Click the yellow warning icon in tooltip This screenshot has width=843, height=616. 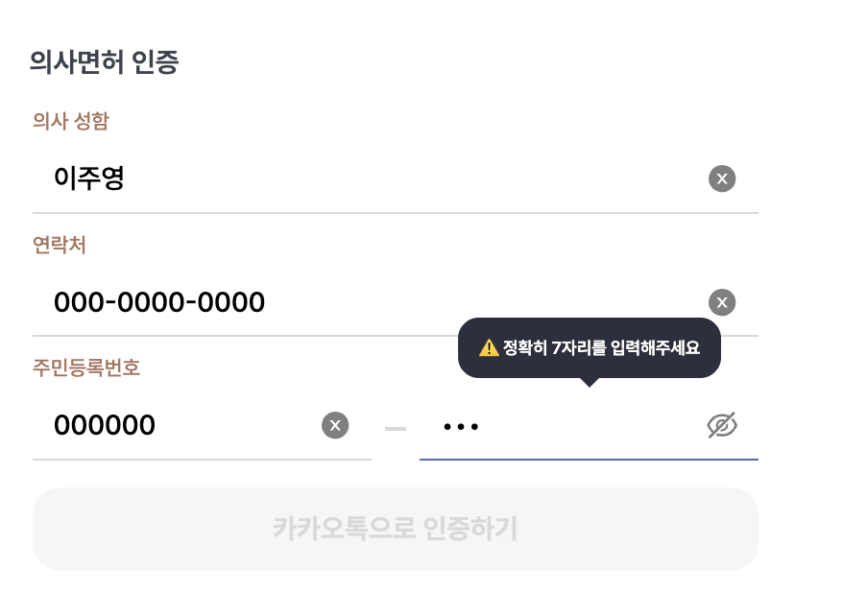pyautogui.click(x=489, y=347)
